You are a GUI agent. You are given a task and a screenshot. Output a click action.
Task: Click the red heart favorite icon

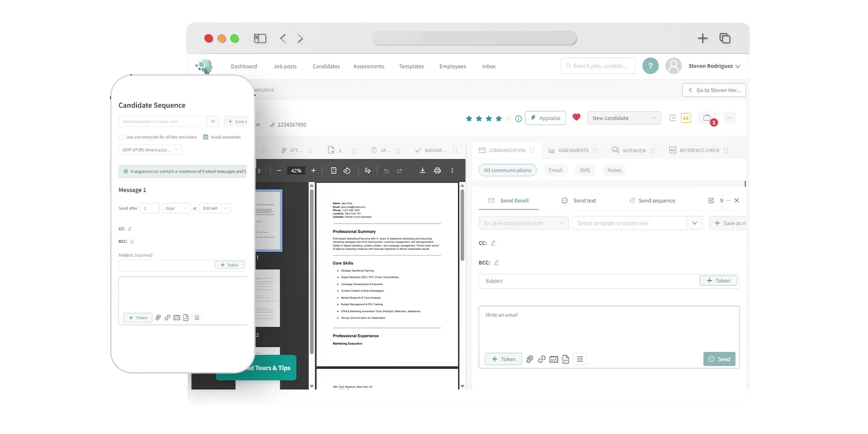[x=576, y=118]
